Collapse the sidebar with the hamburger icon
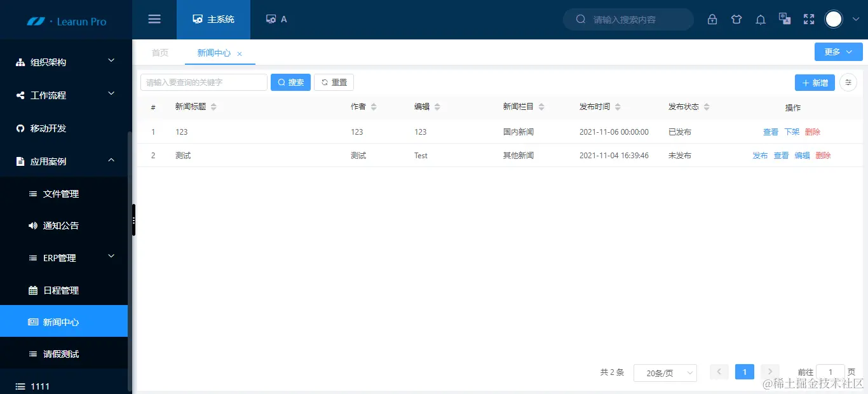Screen dimensions: 868x394 pyautogui.click(x=154, y=19)
